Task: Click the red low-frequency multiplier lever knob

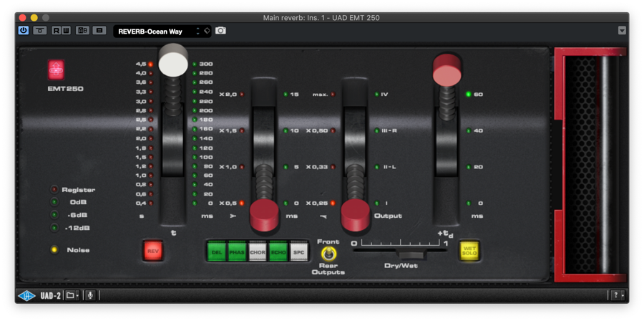Action: point(265,214)
